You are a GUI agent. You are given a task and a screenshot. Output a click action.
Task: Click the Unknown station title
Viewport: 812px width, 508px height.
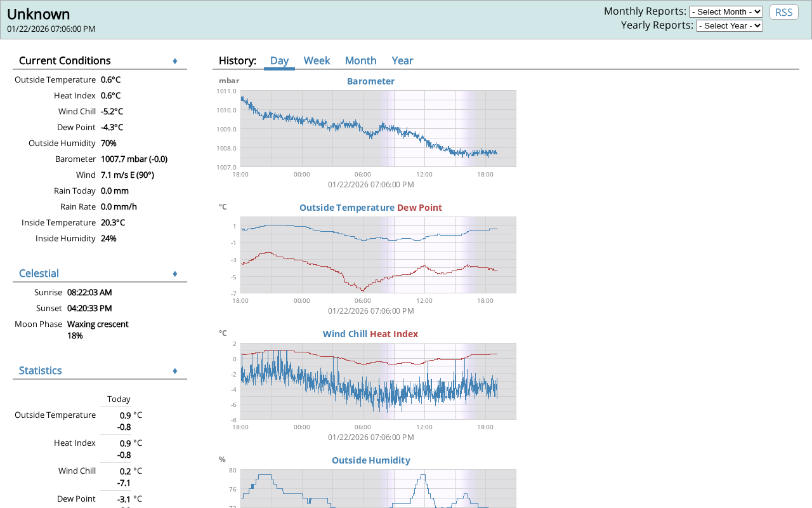39,14
